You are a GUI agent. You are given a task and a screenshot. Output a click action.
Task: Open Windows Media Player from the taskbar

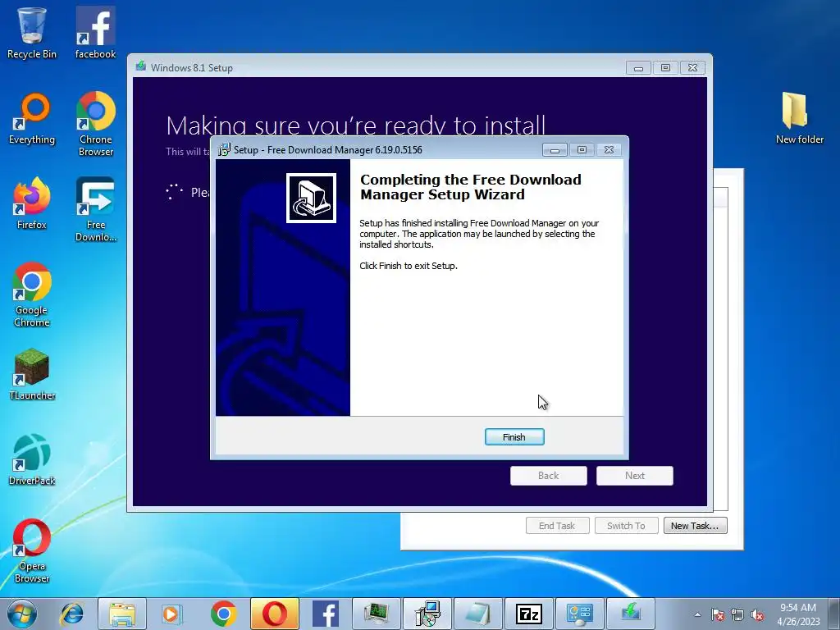[x=172, y=614]
